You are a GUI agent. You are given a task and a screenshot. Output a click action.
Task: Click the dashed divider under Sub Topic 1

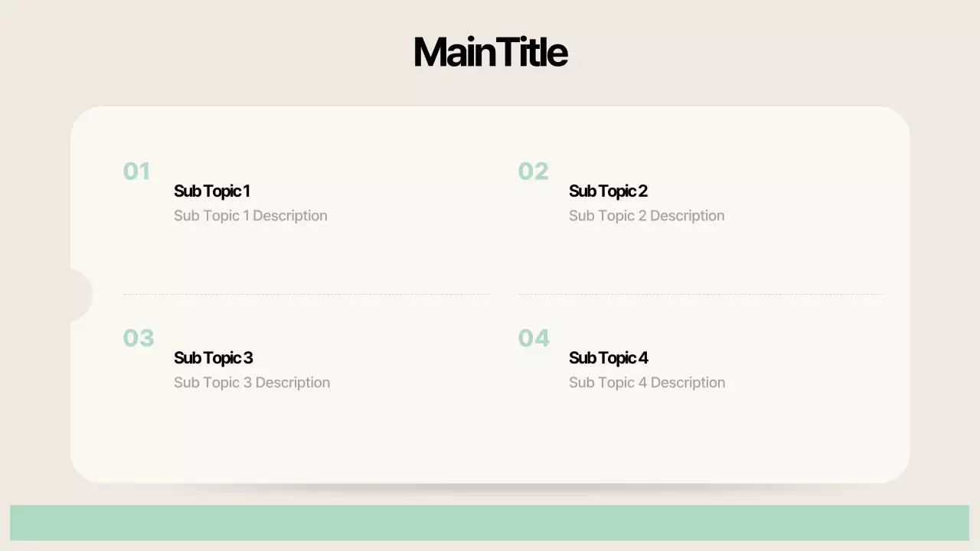[x=306, y=294]
